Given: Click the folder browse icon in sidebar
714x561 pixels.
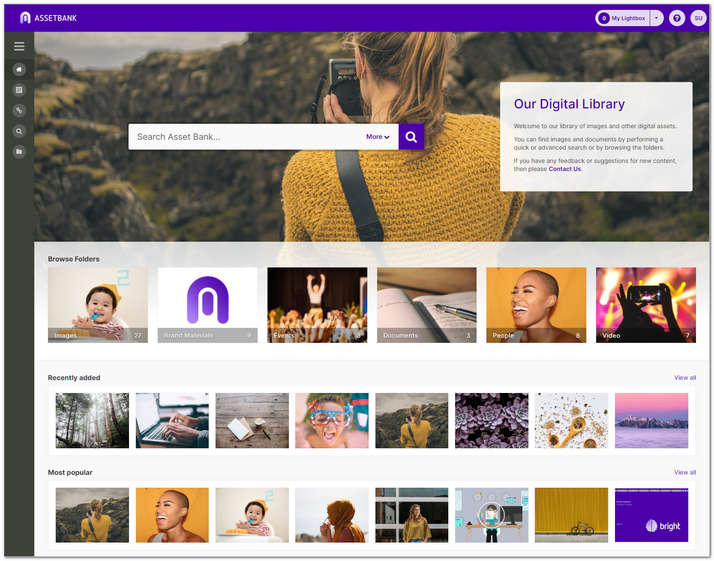Looking at the screenshot, I should click(19, 152).
